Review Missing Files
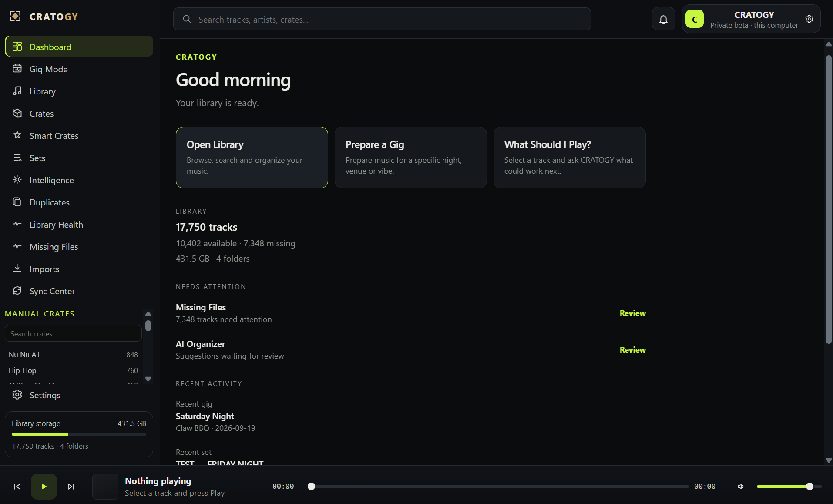This screenshot has height=504, width=833. 632,313
